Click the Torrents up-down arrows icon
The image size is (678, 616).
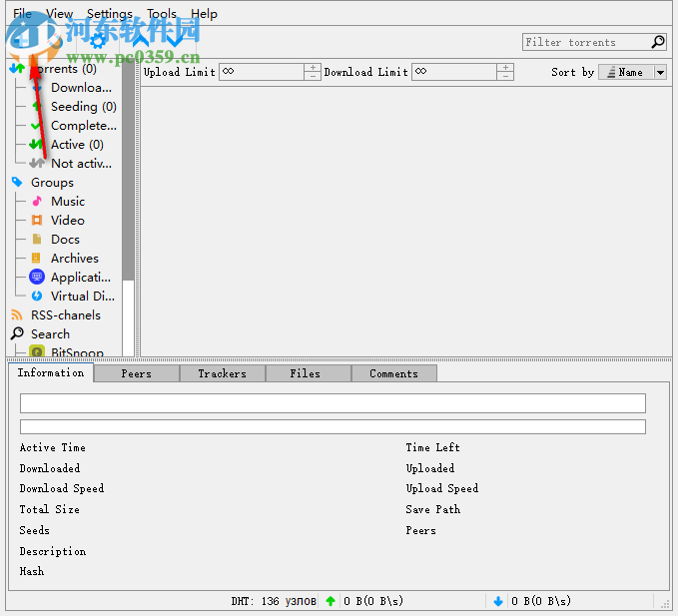pos(17,68)
